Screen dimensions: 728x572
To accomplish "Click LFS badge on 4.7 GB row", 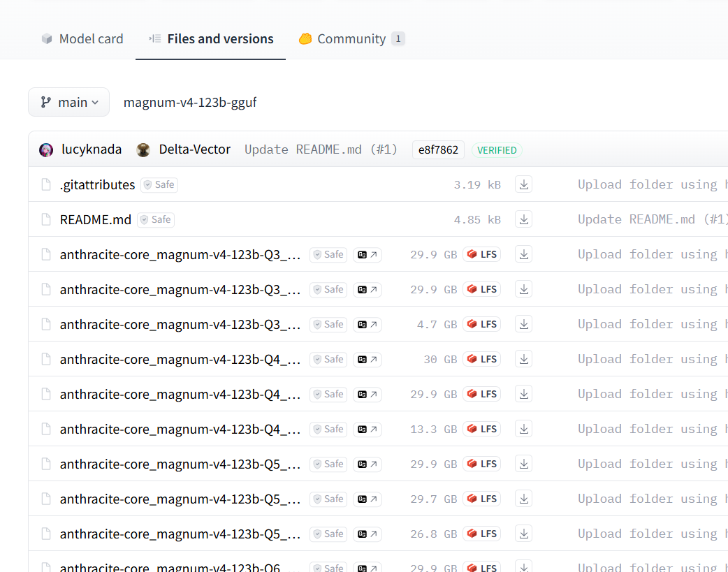I will tap(481, 324).
